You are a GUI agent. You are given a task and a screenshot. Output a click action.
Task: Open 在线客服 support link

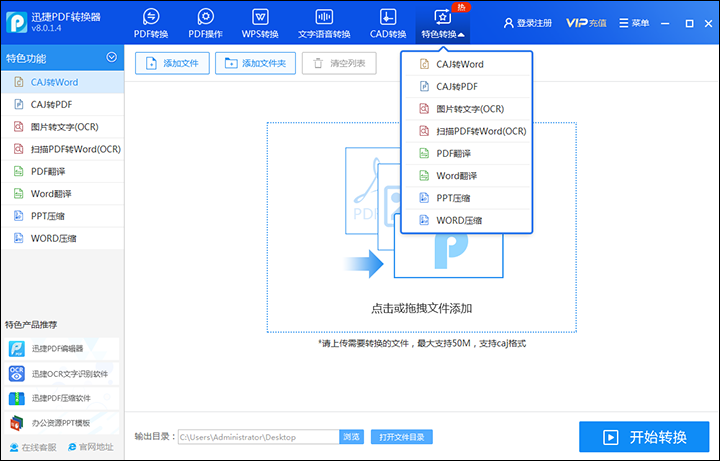pyautogui.click(x=33, y=447)
